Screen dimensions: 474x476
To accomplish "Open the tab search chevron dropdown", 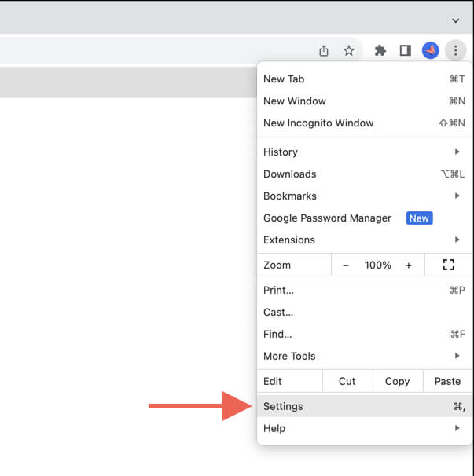I will (455, 20).
